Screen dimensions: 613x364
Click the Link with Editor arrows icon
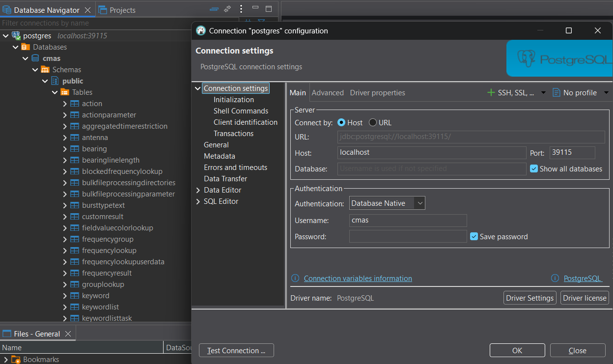click(227, 9)
